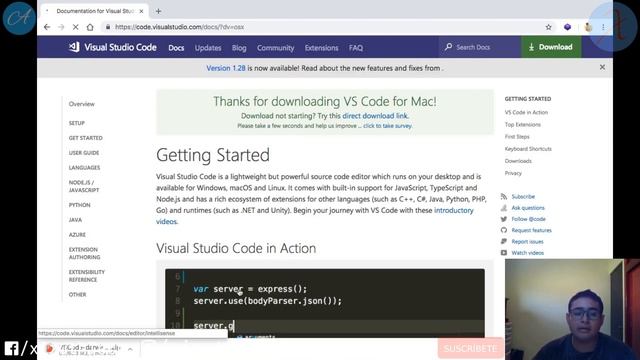Click the Request features link

click(x=531, y=230)
